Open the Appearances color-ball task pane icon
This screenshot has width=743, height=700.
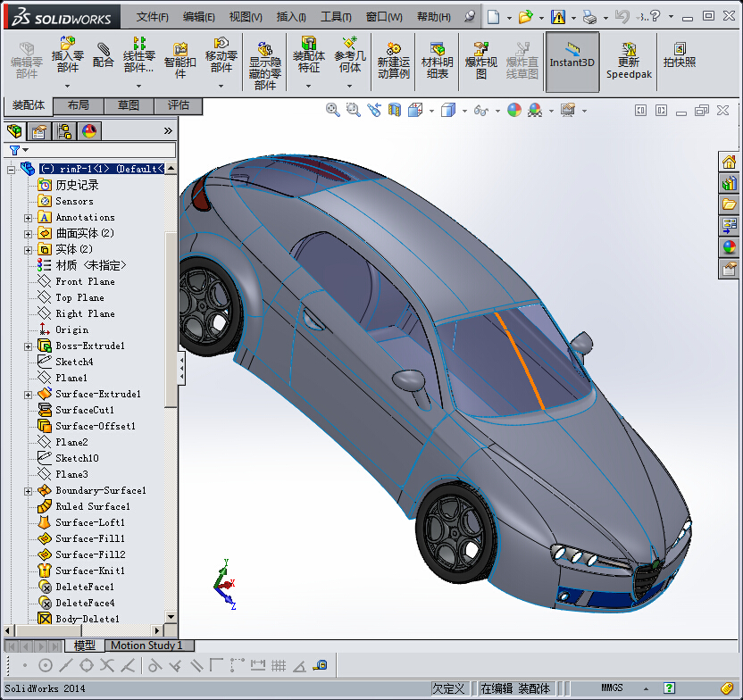pyautogui.click(x=730, y=247)
